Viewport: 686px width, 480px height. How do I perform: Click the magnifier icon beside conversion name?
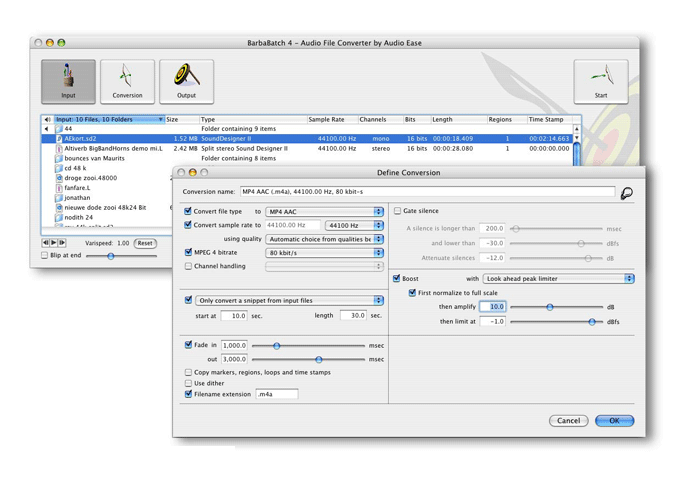tap(626, 193)
